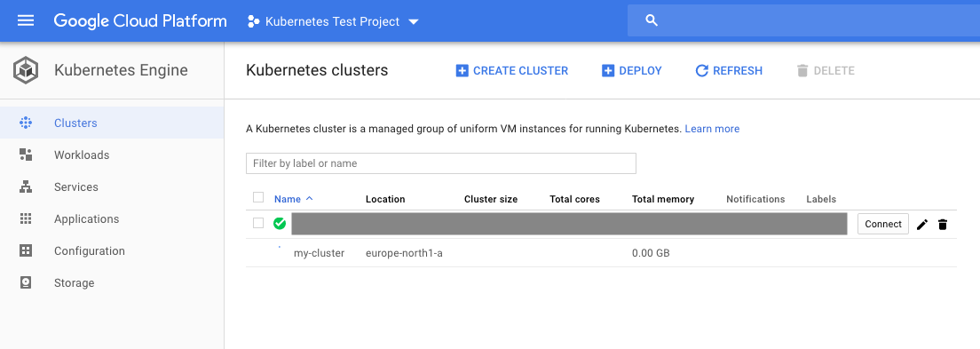Screen dimensions: 980x349
Task: Select Clusters in the sidebar
Action: coord(112,123)
